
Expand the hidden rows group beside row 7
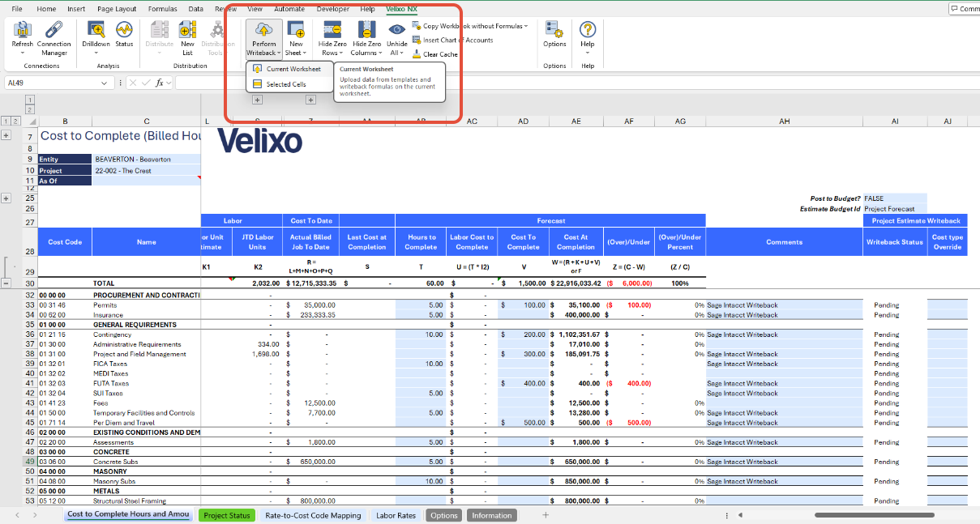(x=6, y=135)
